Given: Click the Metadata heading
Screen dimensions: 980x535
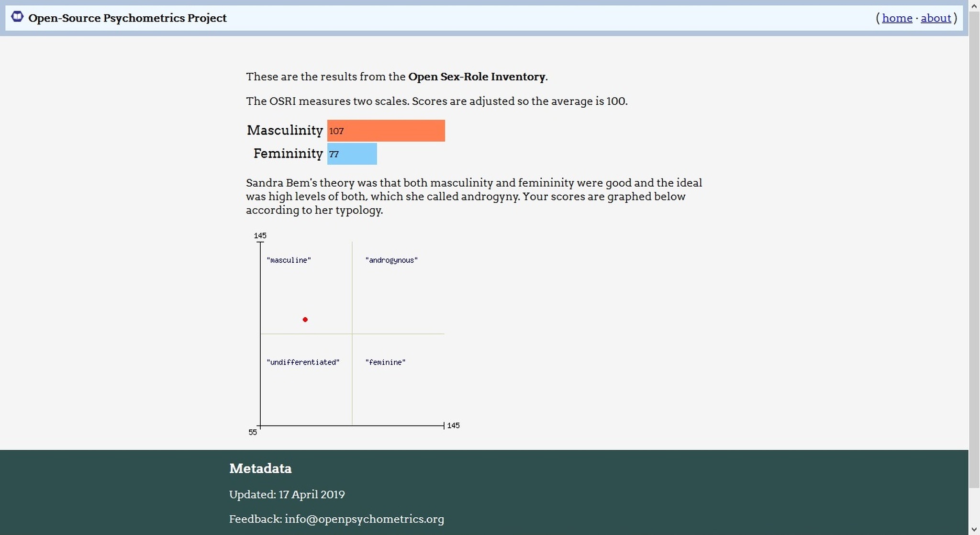Looking at the screenshot, I should [260, 468].
